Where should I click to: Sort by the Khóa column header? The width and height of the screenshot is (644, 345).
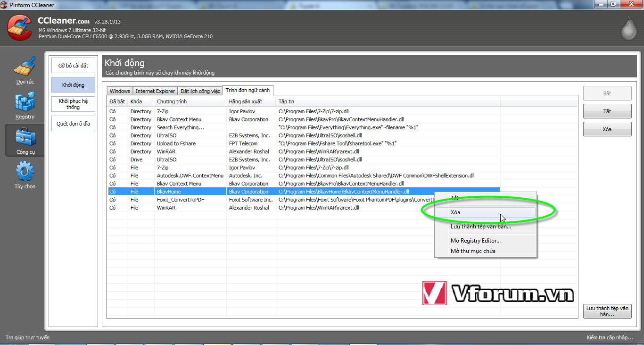click(141, 101)
